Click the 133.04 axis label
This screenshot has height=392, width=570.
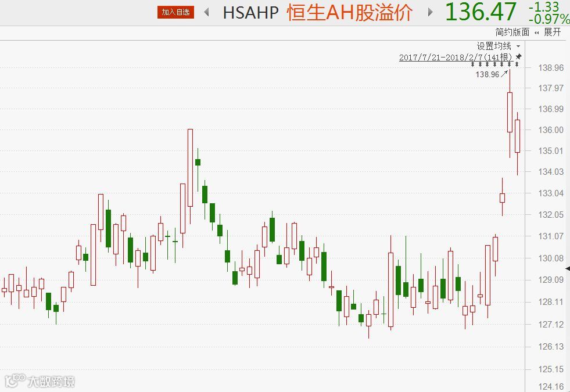pyautogui.click(x=551, y=193)
